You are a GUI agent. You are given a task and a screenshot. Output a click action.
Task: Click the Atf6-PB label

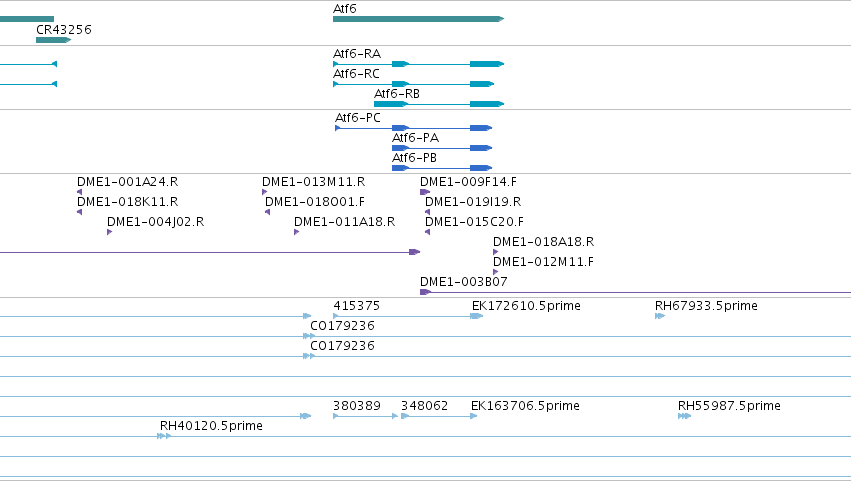pyautogui.click(x=414, y=158)
